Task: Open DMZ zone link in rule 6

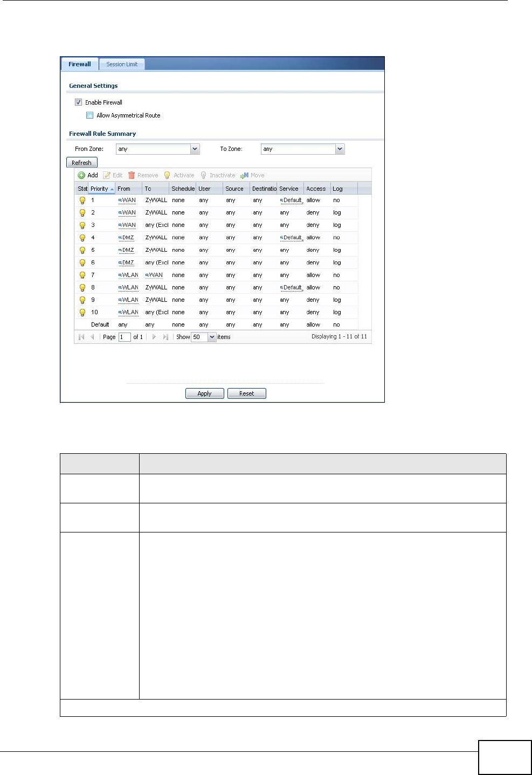Action: pos(126,262)
